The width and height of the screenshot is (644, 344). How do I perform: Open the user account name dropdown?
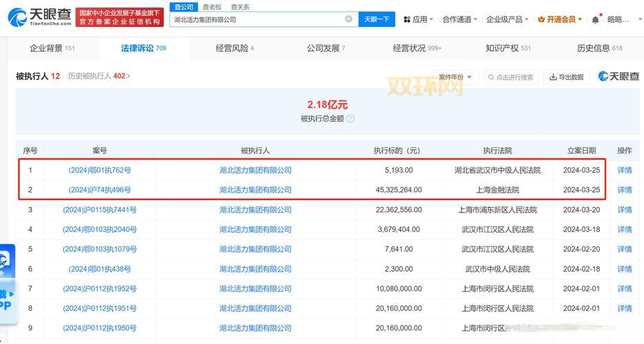[624, 19]
